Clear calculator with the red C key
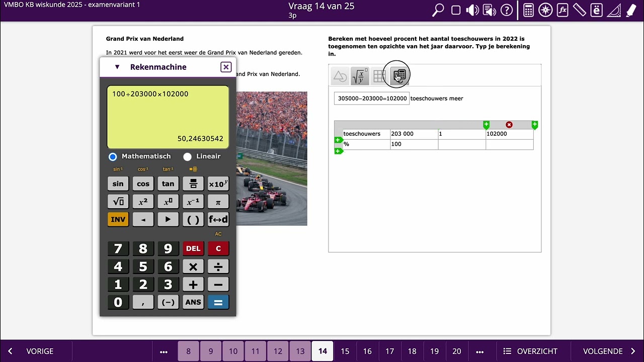The width and height of the screenshot is (644, 362). (218, 248)
